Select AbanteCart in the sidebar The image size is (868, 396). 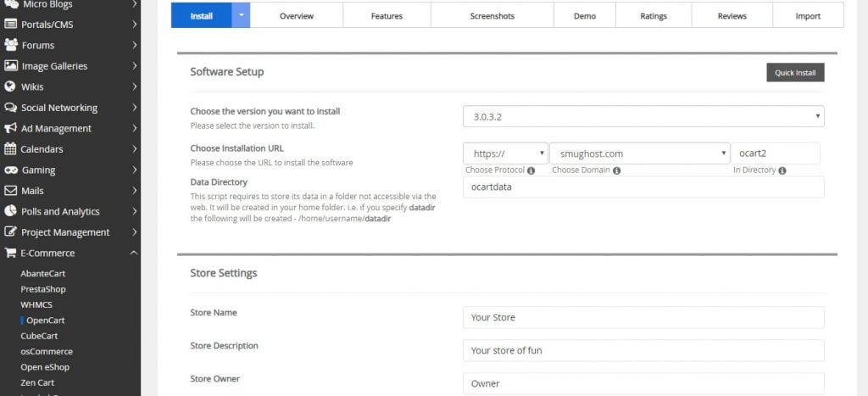(42, 274)
